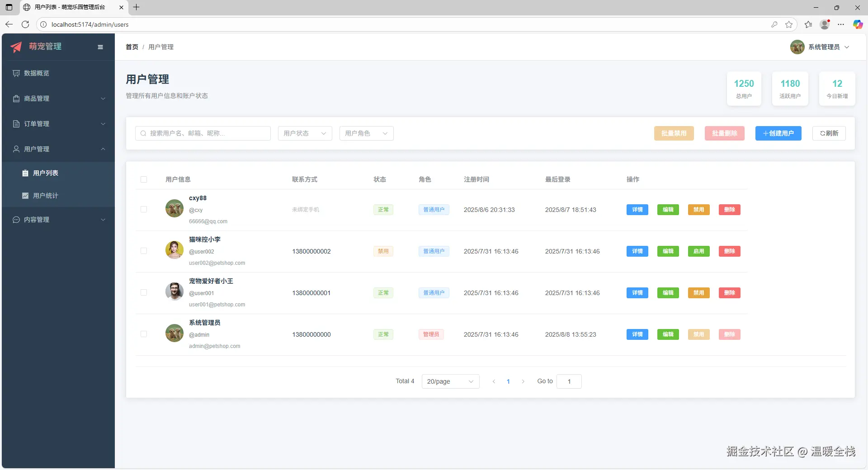Open the Copilot icon in browser toolbar

click(858, 24)
